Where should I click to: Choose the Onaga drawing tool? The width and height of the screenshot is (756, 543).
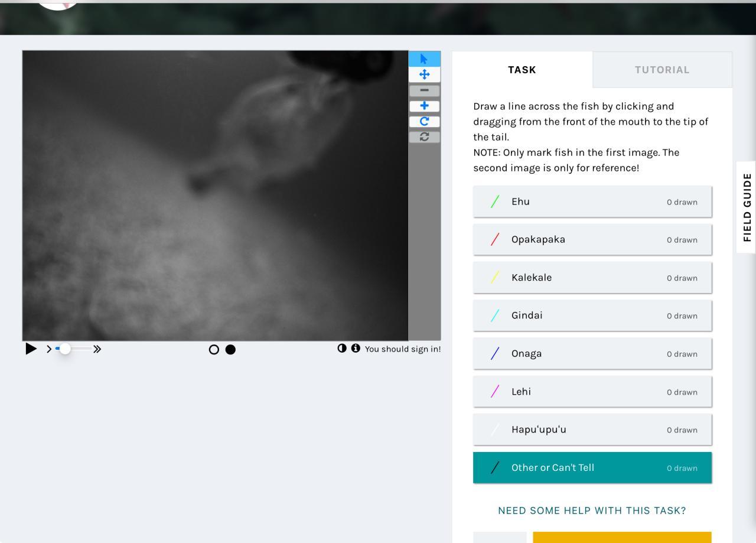[592, 353]
